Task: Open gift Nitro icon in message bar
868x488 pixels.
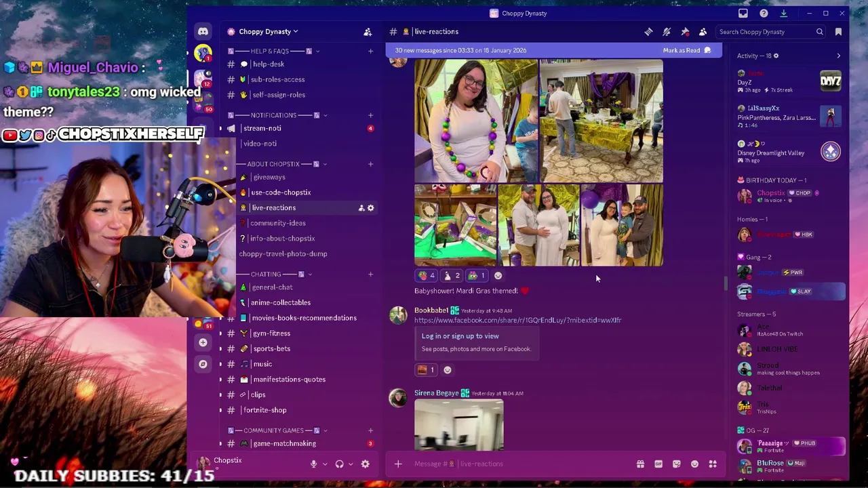Action: (640, 464)
